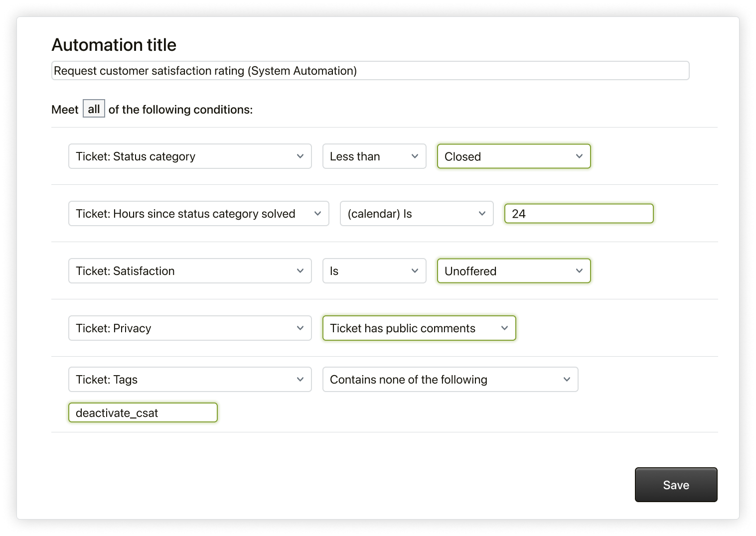The image size is (756, 536).
Task: Click chevron arrow on Ticket: Tags dropdown
Action: pos(300,380)
